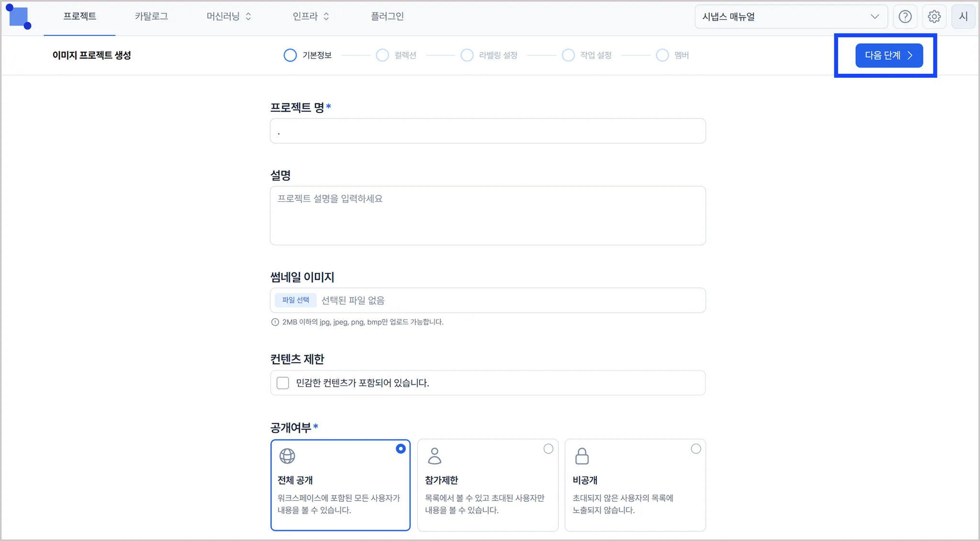Screen dimensions: 980x541
Task: Open the settings gear icon
Action: [934, 17]
